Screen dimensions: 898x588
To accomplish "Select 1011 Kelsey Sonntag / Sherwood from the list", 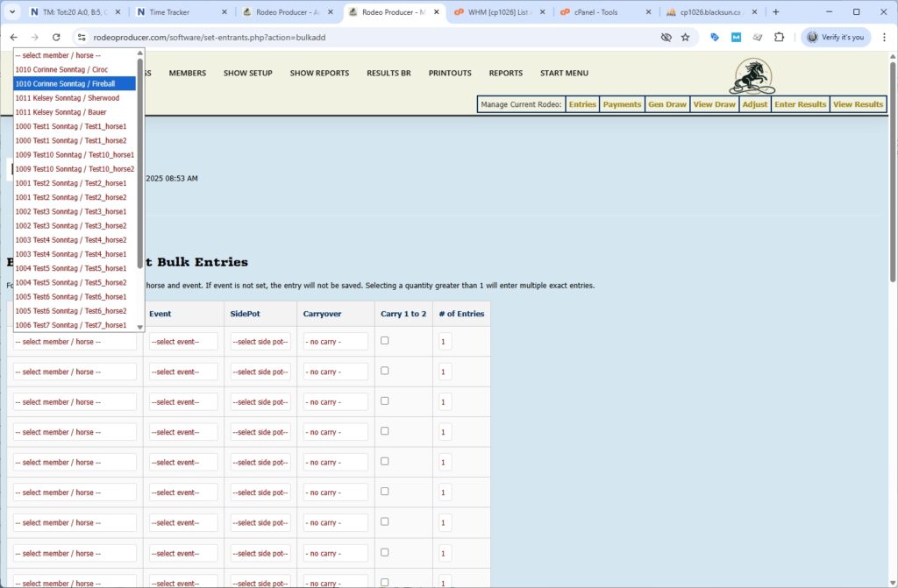I will click(x=68, y=98).
